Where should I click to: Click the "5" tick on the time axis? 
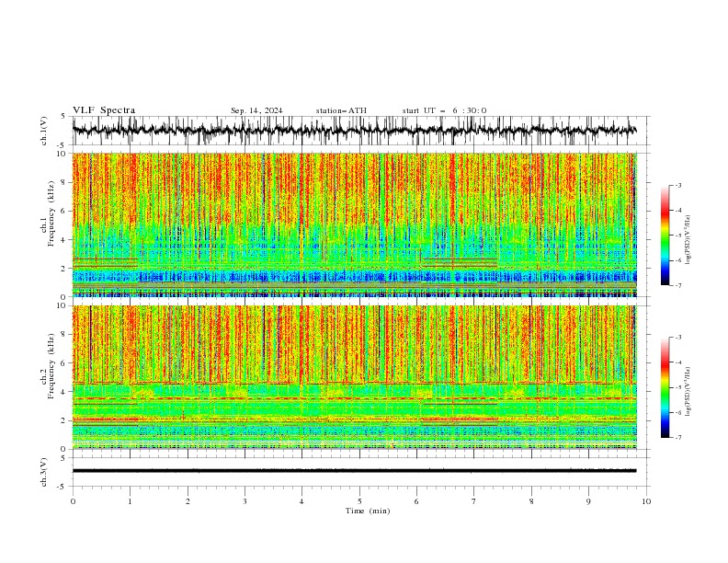(359, 501)
